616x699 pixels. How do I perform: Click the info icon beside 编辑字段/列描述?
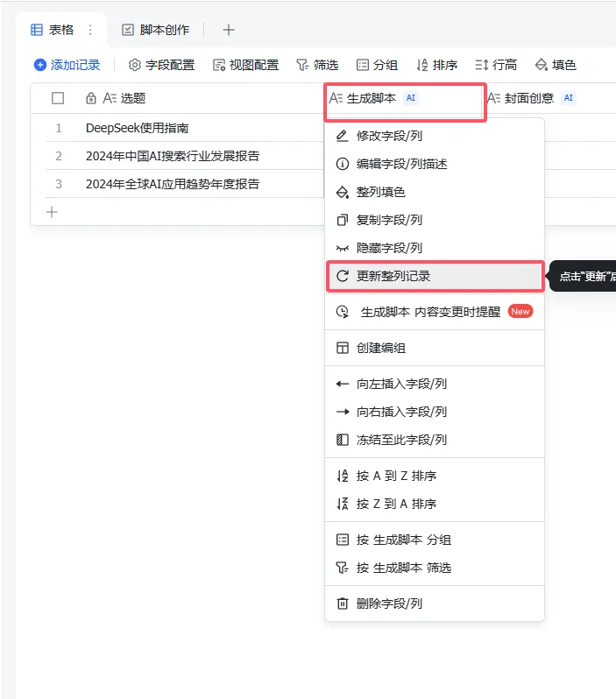pos(342,164)
